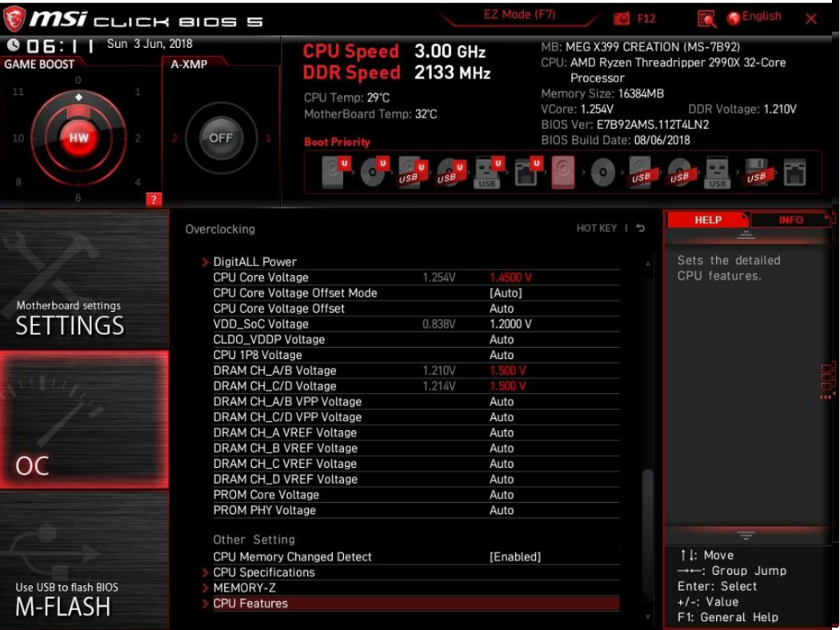Select the legacy CD/DVD boot icon without badge
The image size is (840, 630).
(x=602, y=173)
